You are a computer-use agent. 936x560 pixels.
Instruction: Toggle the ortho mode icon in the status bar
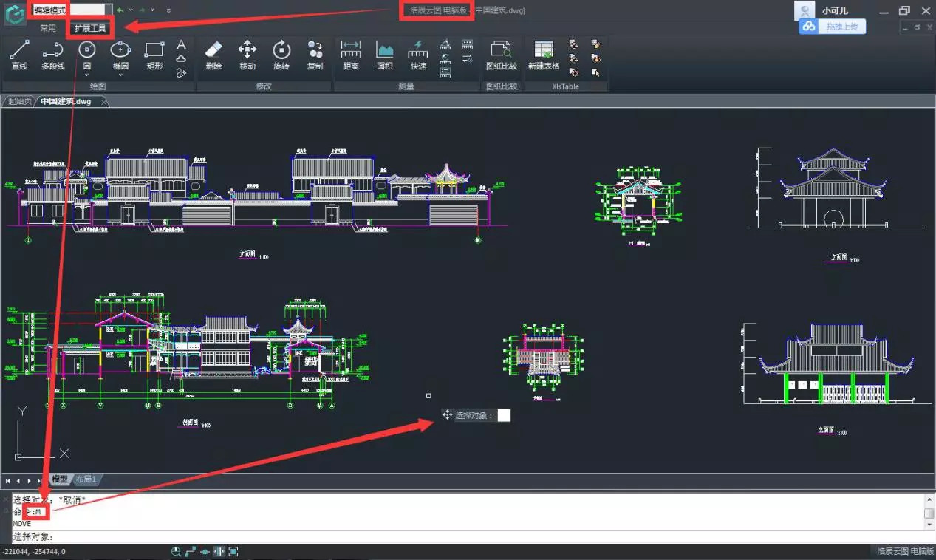click(191, 552)
